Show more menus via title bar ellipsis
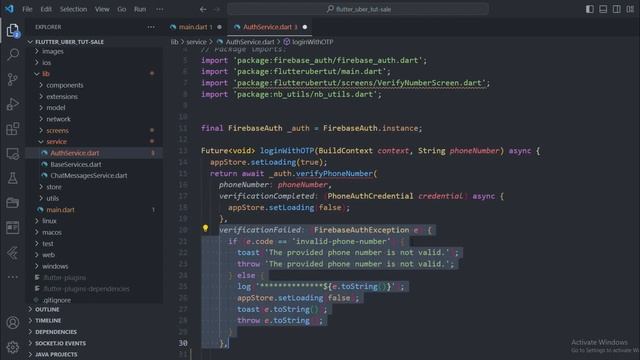The image size is (640, 360). pos(160,9)
